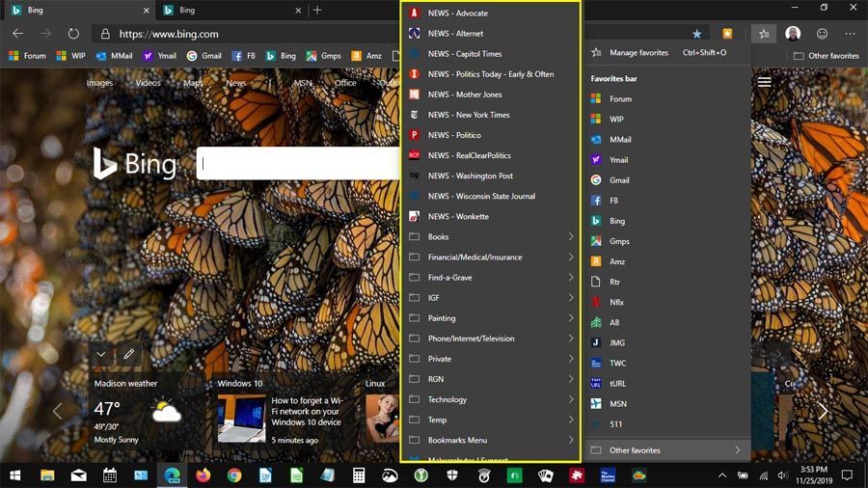Click Gmps on the favorites bar
The image size is (868, 488).
(324, 56)
